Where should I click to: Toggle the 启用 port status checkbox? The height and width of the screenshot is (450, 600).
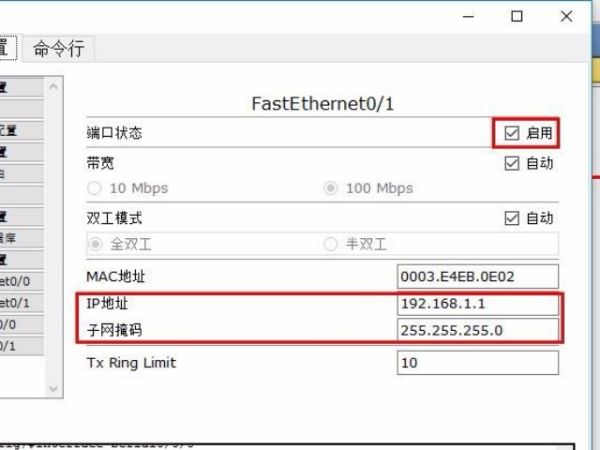(x=512, y=133)
